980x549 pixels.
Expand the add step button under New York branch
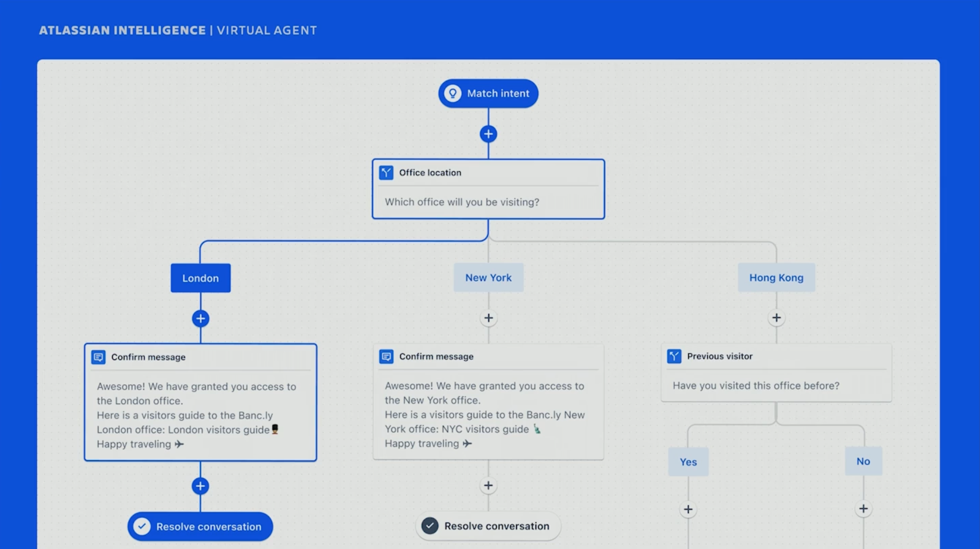[489, 316]
